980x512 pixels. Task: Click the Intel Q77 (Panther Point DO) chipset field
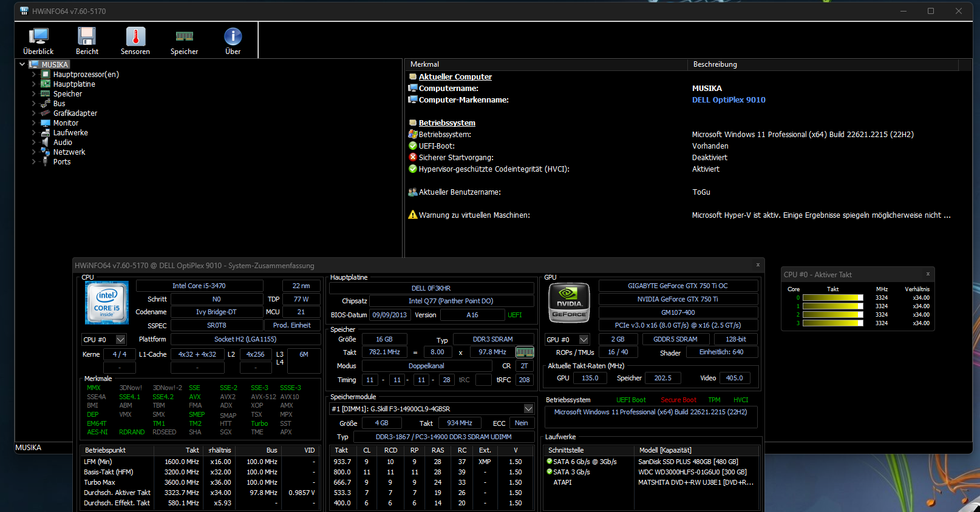click(x=451, y=301)
